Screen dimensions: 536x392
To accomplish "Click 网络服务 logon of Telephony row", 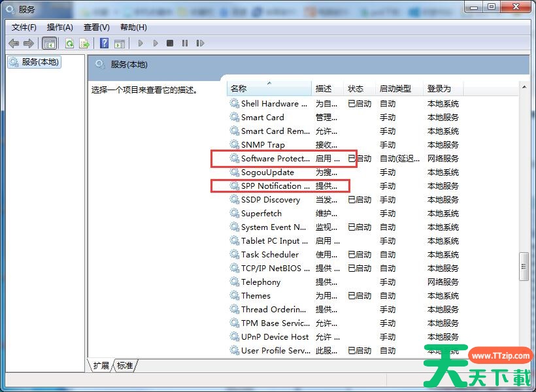I will [x=443, y=282].
